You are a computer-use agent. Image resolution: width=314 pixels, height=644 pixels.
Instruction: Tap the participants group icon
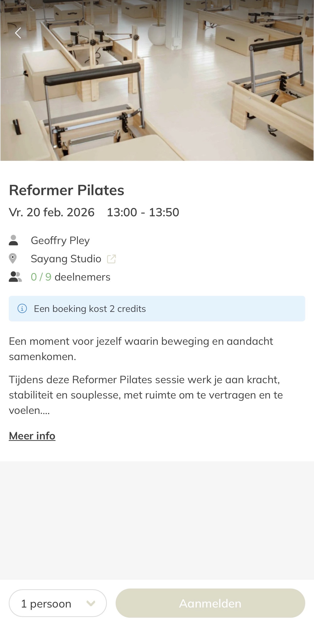[15, 277]
